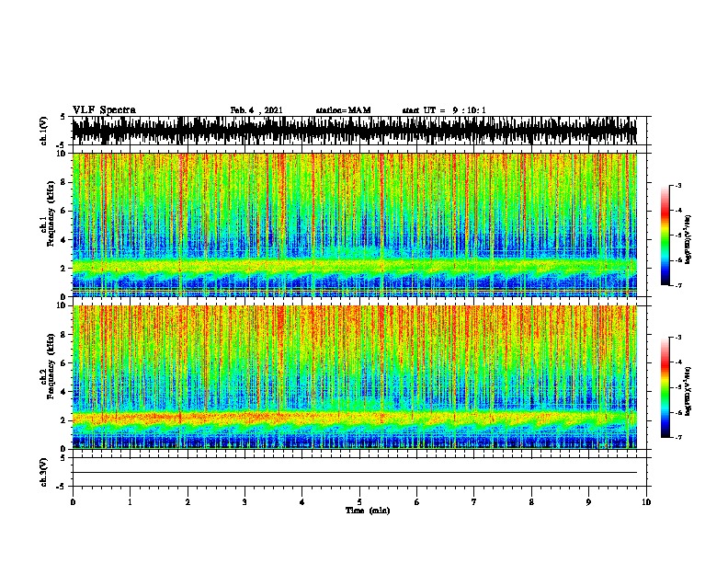Screen dimensions: 728x563
Task: Click the "6" tick on the time axis
Action: (416, 501)
